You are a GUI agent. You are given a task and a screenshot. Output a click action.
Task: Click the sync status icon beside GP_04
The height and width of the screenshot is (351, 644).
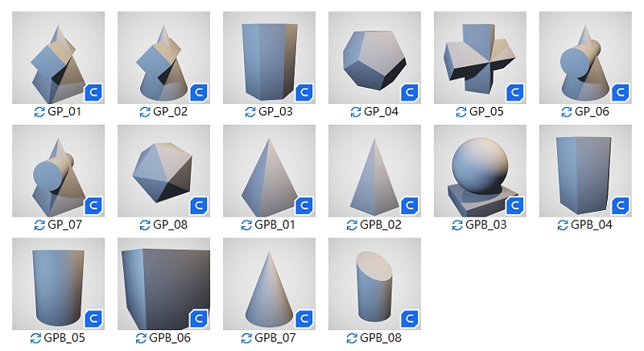pyautogui.click(x=356, y=112)
